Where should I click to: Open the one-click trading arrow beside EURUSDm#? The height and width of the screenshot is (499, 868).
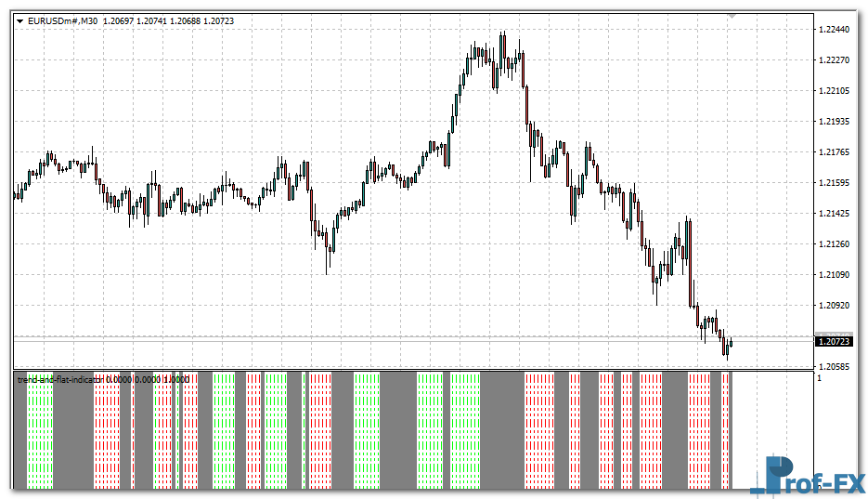click(x=19, y=21)
